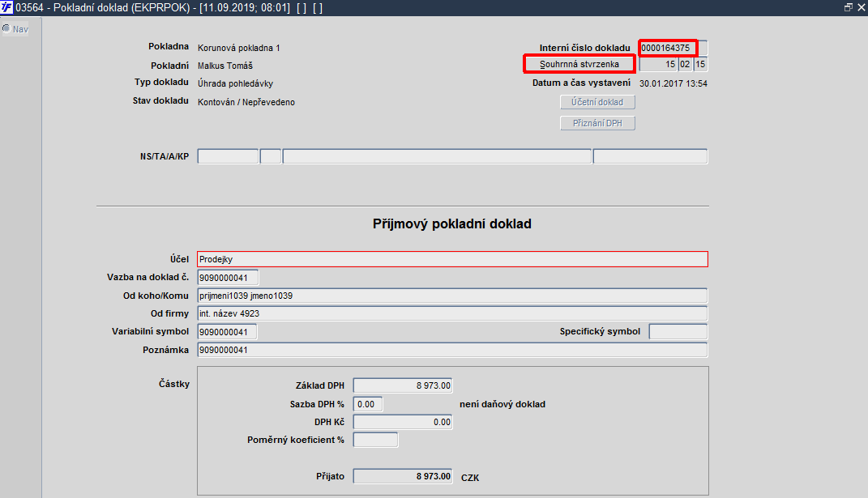Click the Od firmy field
This screenshot has width=868, height=498.
pyautogui.click(x=452, y=313)
